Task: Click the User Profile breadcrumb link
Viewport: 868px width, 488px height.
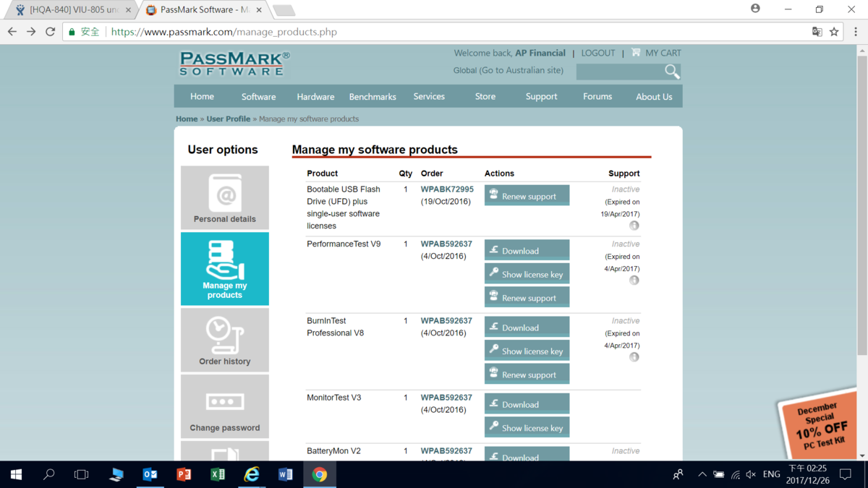Action: coord(229,119)
